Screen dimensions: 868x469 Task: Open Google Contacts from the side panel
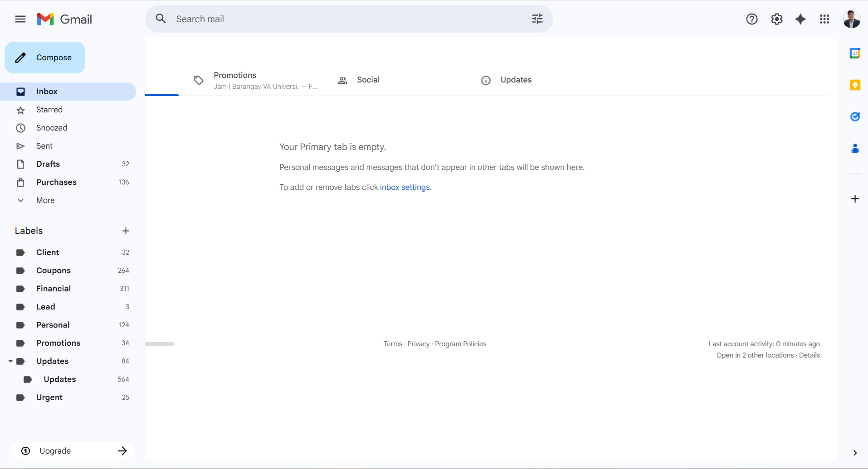pos(855,148)
